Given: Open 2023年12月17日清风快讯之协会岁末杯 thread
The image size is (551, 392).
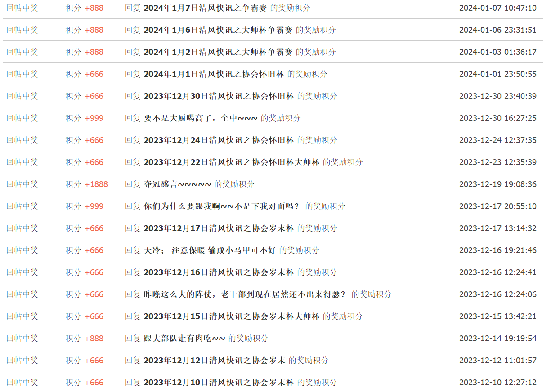Looking at the screenshot, I should (219, 228).
